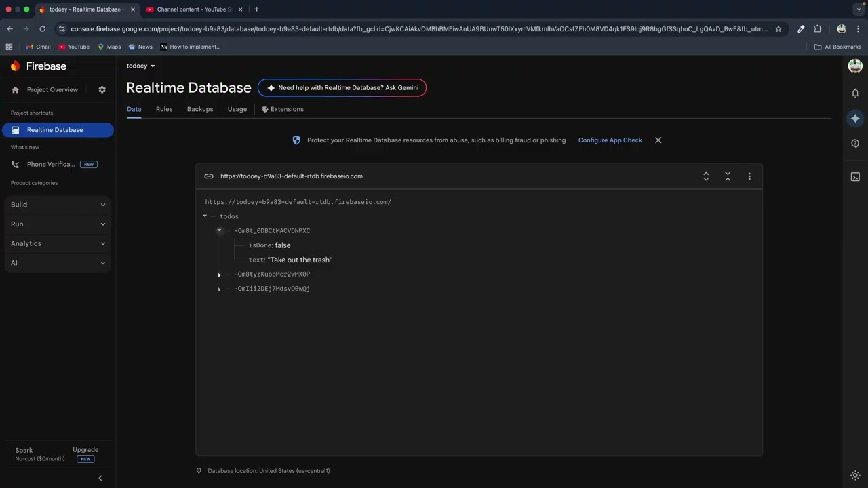Click Configure App Check link
This screenshot has width=868, height=488.
point(610,140)
